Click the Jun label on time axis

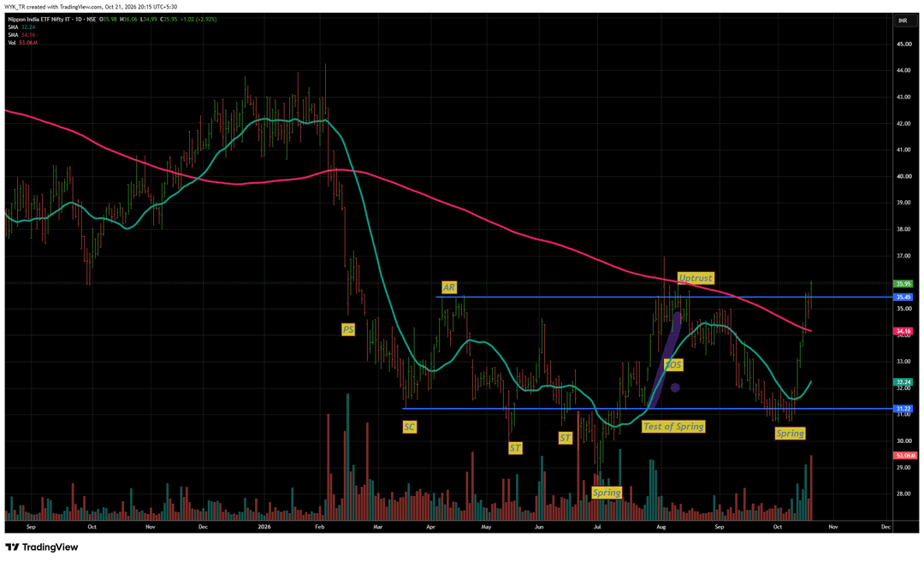(539, 527)
